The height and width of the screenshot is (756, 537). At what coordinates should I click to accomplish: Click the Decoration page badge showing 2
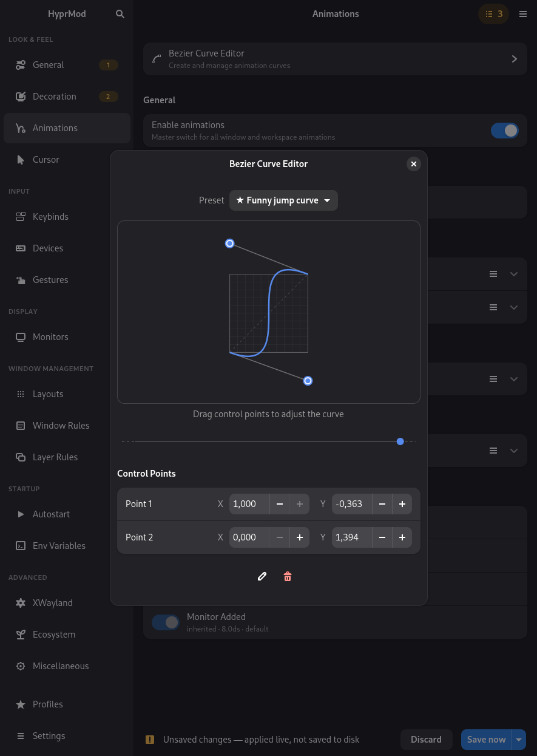point(108,97)
